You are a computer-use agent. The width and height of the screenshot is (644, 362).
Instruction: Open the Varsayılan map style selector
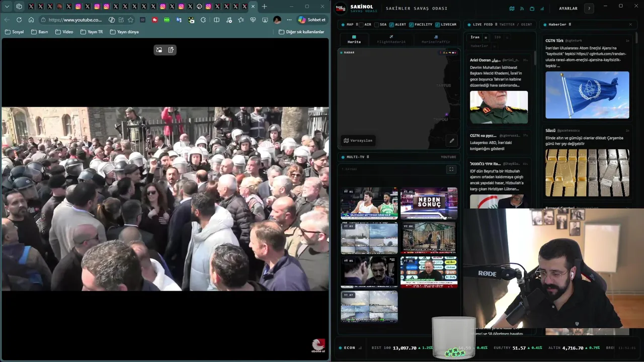coord(358,140)
